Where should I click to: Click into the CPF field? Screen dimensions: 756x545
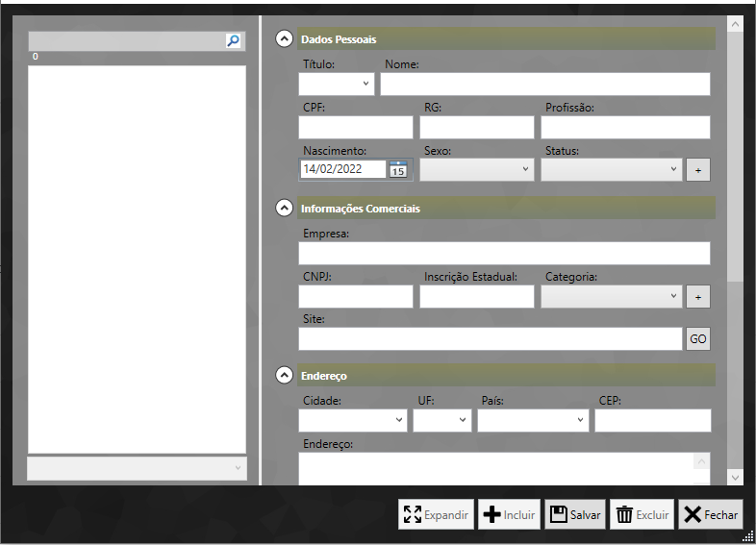tap(355, 128)
